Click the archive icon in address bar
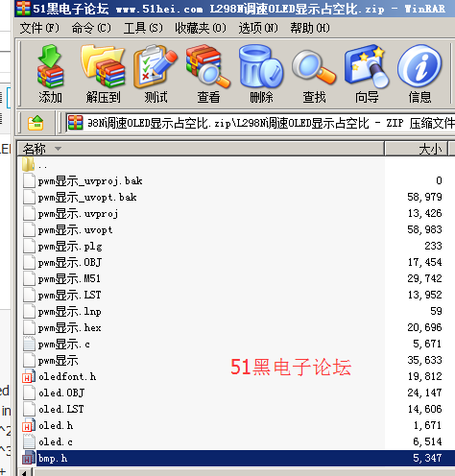 (x=76, y=123)
